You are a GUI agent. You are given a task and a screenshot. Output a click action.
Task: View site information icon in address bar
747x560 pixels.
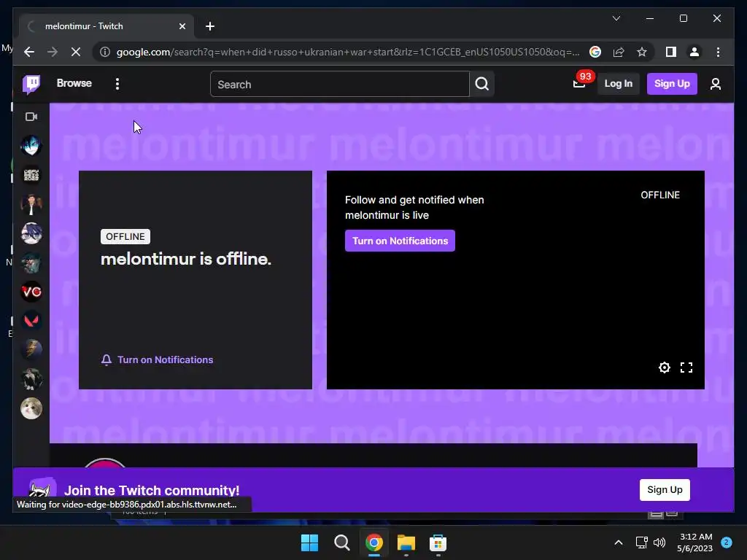(105, 52)
